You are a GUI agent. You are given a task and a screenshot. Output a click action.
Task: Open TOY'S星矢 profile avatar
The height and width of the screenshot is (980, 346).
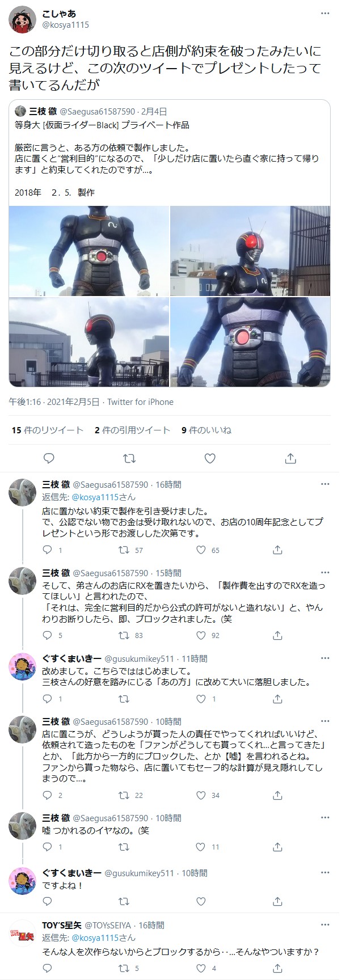click(23, 934)
